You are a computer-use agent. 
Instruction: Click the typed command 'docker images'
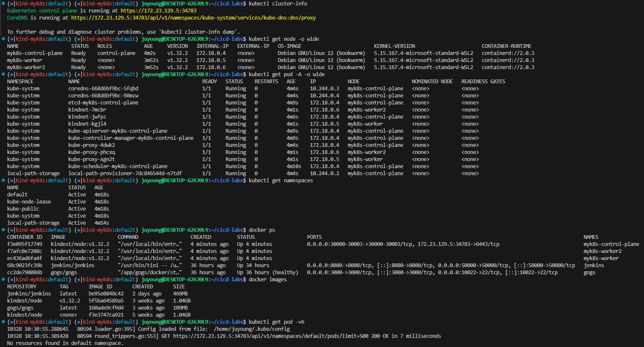[268, 280]
